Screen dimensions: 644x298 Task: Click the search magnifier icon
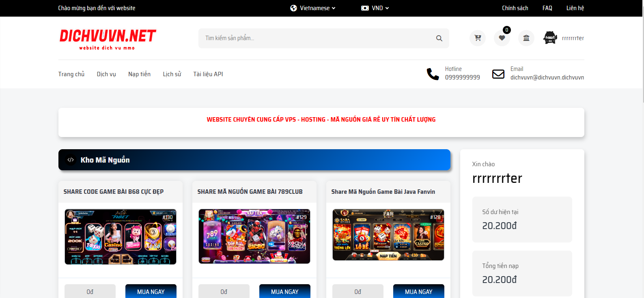(439, 38)
